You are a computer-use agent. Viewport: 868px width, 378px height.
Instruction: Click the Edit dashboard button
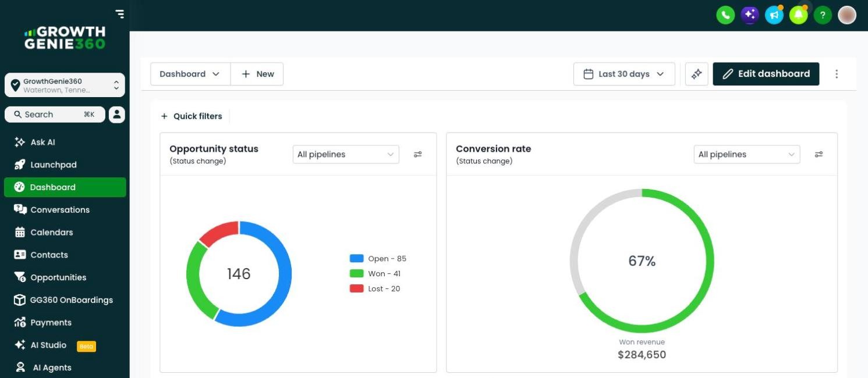766,74
